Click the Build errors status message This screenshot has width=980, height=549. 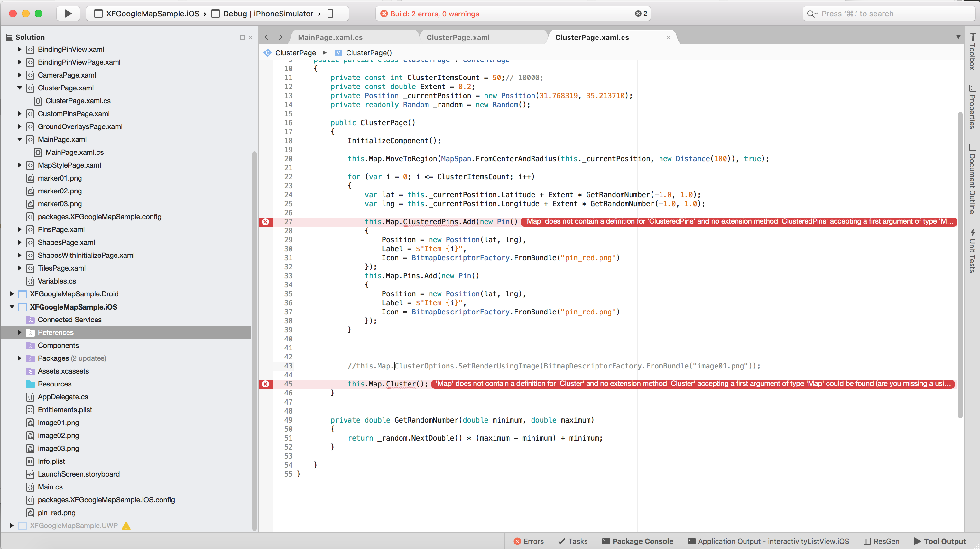point(435,14)
